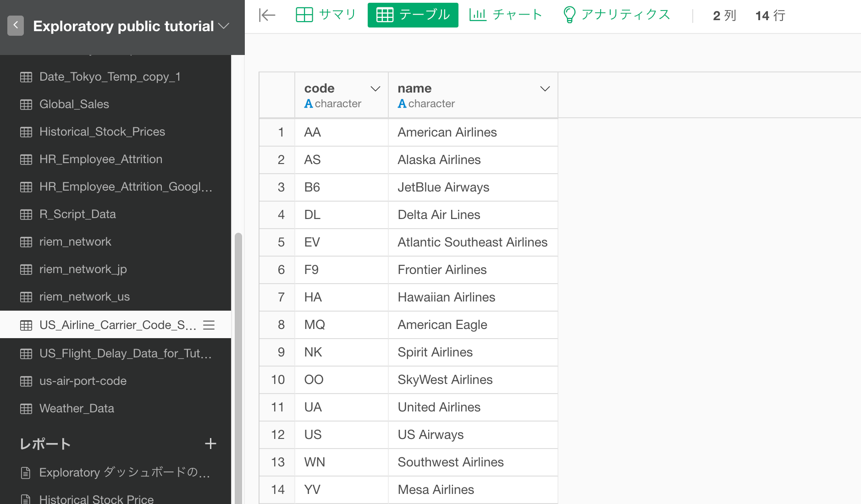Go to the アナリティクス tab
This screenshot has width=861, height=504.
[616, 15]
